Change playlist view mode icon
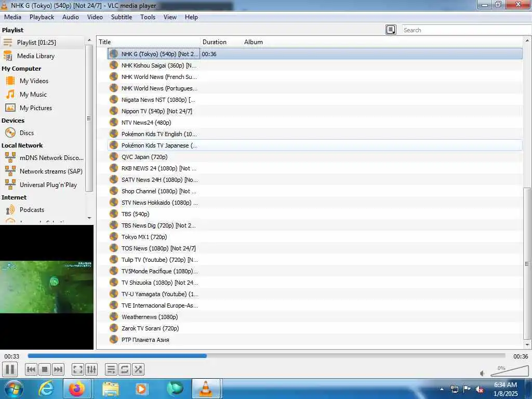 [391, 30]
